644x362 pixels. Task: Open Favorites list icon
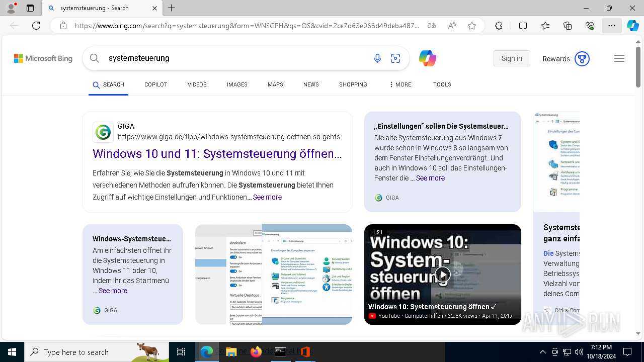pyautogui.click(x=545, y=26)
